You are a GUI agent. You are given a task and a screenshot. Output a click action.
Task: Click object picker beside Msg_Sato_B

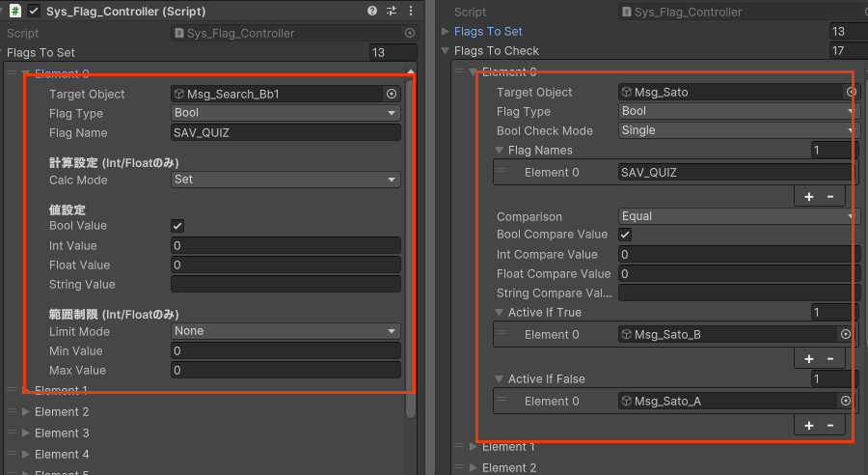(846, 334)
